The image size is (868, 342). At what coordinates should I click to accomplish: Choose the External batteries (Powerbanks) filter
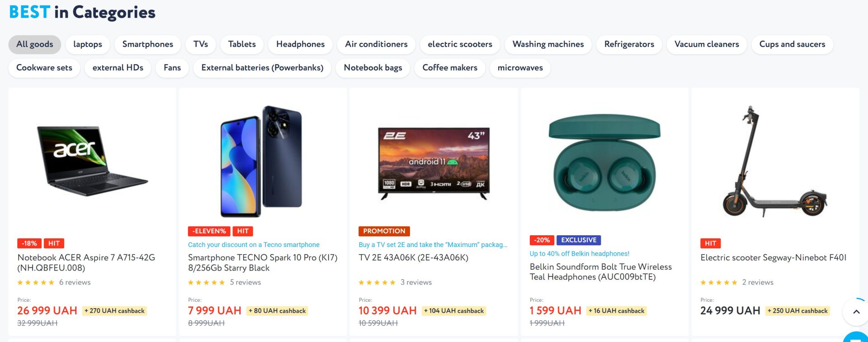pyautogui.click(x=262, y=68)
